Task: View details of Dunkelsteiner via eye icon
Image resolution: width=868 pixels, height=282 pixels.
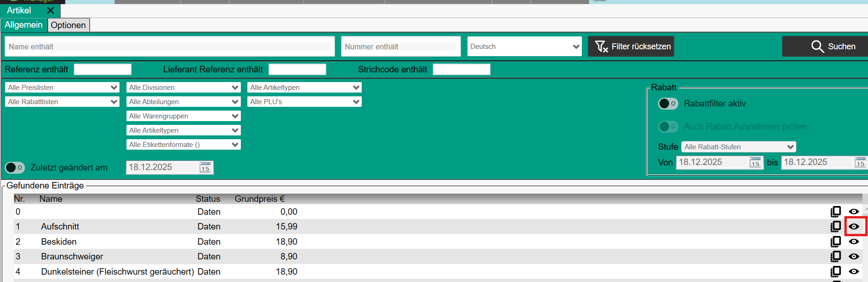Action: (x=854, y=271)
